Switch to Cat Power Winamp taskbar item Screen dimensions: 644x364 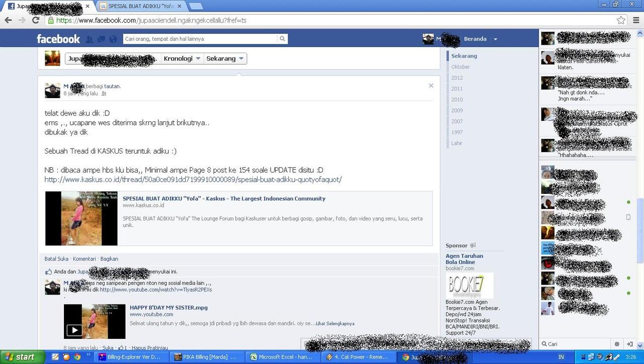(359, 357)
